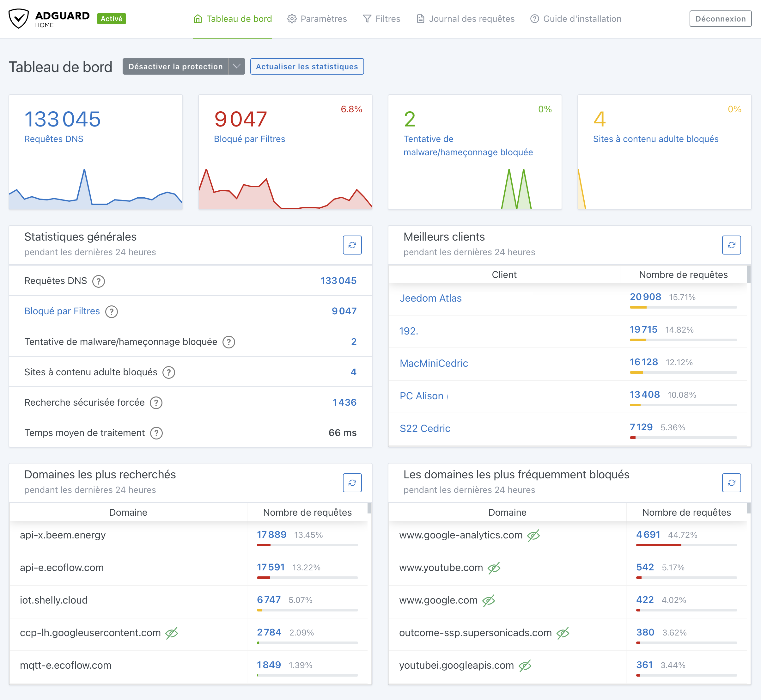The height and width of the screenshot is (700, 761).
Task: Open client S22 Cedric
Action: 425,429
